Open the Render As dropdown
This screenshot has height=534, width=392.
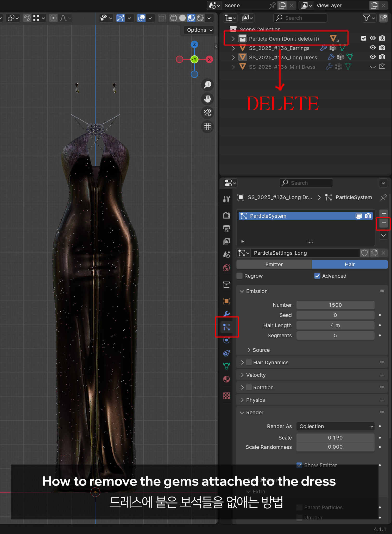point(336,426)
